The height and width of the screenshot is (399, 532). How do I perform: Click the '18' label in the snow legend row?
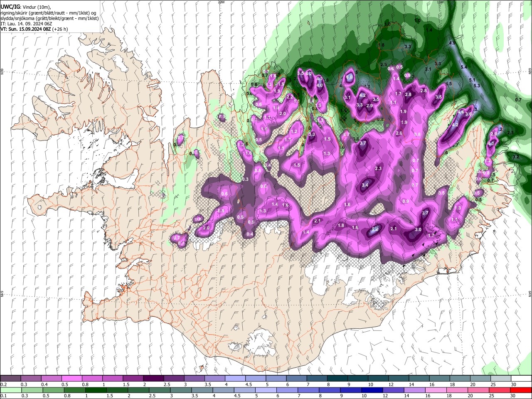point(452,384)
